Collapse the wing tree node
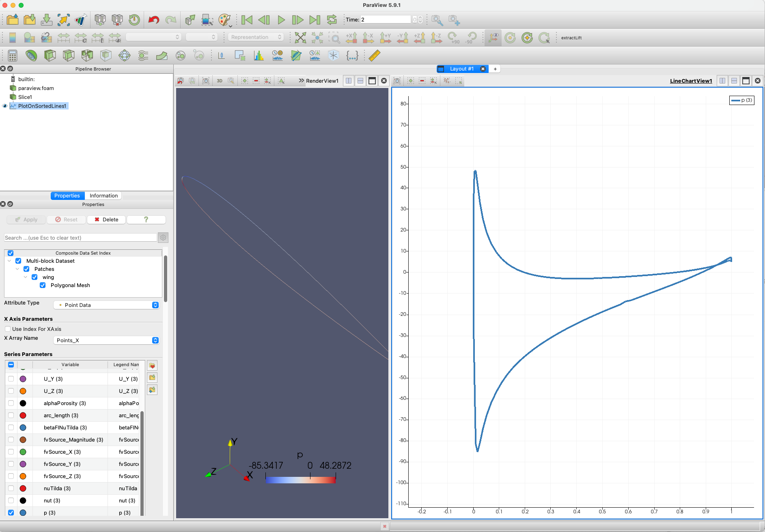The image size is (765, 532). pyautogui.click(x=26, y=277)
